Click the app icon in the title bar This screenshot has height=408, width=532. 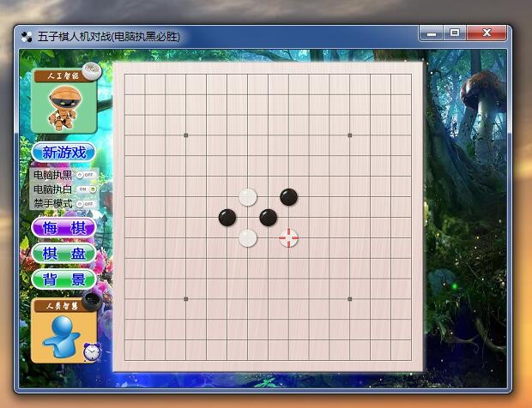27,37
